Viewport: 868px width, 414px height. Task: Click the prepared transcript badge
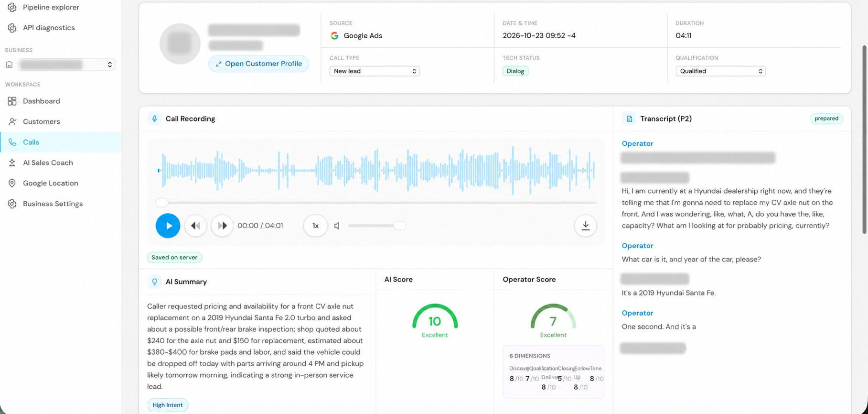point(826,119)
